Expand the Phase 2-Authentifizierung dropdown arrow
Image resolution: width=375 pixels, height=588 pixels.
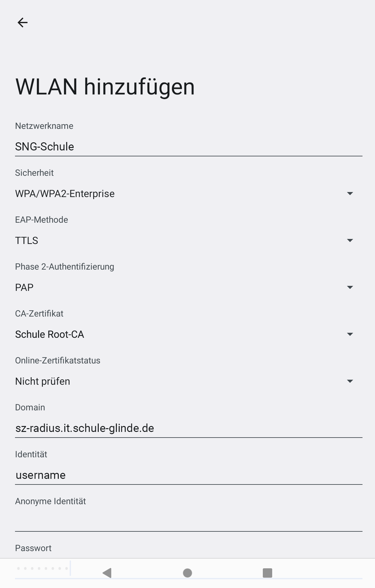350,287
